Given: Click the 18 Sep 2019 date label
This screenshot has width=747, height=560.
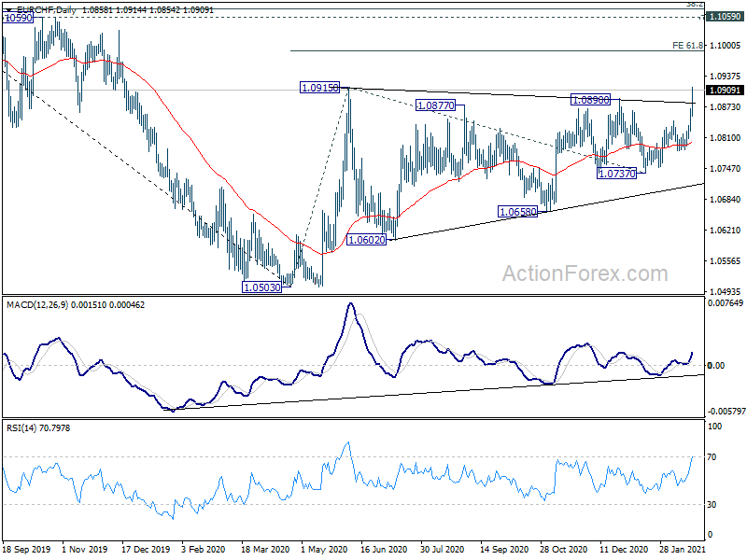Looking at the screenshot, I should (27, 549).
